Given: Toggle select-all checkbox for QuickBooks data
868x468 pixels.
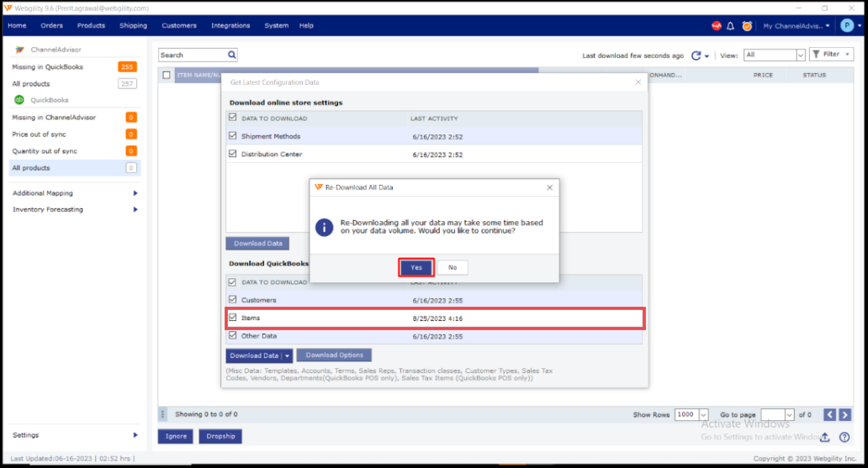Looking at the screenshot, I should [x=232, y=281].
